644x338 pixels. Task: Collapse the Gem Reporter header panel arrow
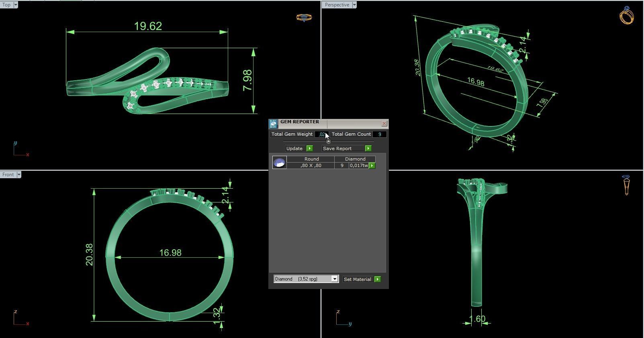coord(328,141)
